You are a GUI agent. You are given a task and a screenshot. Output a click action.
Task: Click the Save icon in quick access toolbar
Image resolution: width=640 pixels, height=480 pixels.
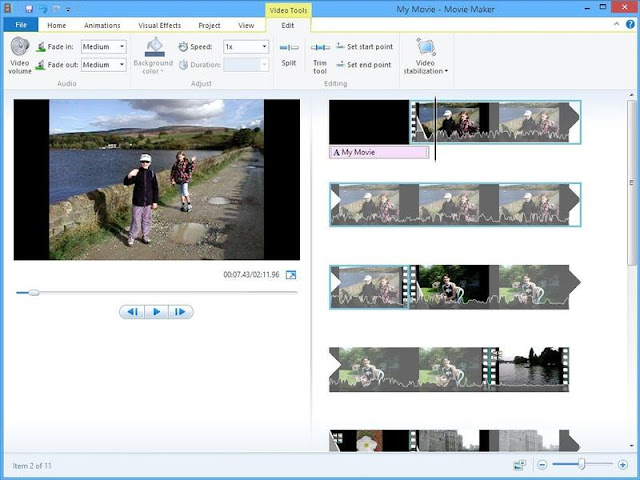pos(29,9)
